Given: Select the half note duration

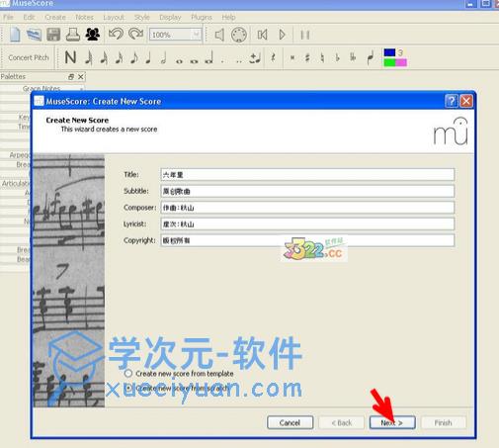Looking at the screenshot, I should point(163,58).
